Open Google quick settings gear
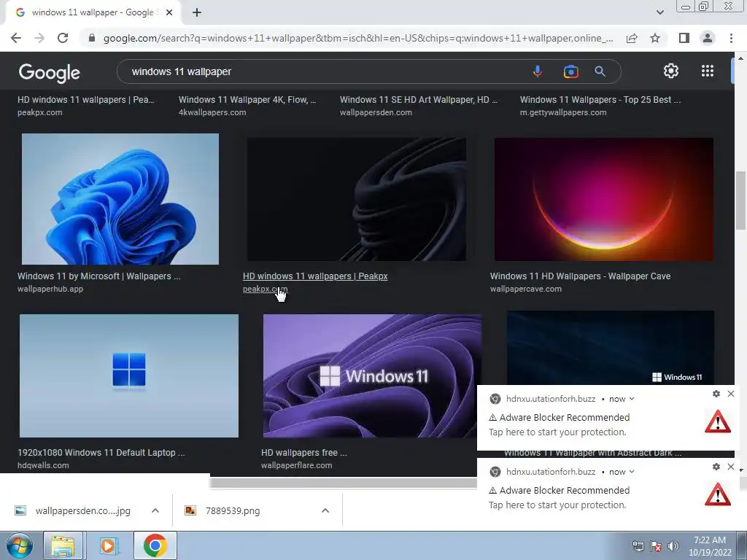The image size is (747, 560). click(x=671, y=71)
